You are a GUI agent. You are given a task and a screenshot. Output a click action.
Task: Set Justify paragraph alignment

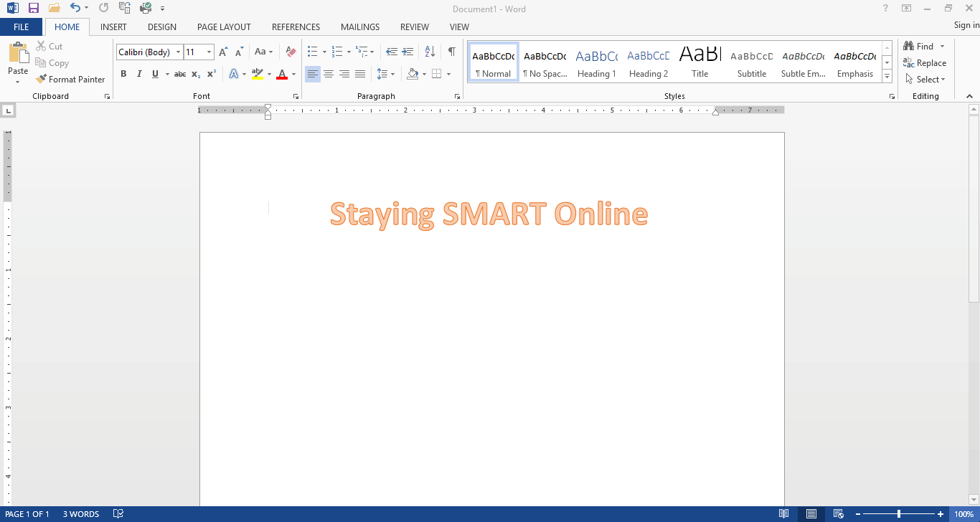(x=360, y=74)
